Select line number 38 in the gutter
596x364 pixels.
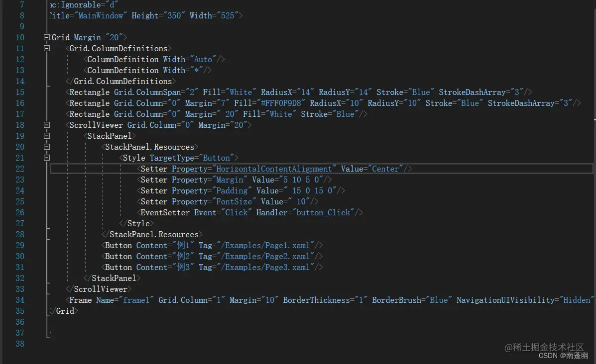pos(20,344)
